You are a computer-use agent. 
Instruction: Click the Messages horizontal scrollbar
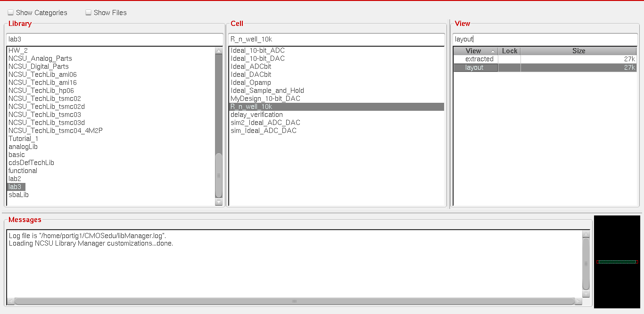(x=295, y=301)
